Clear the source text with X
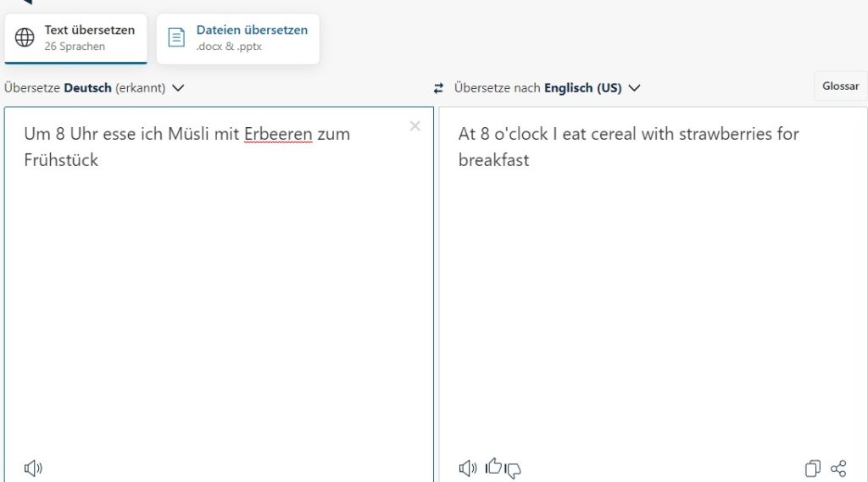 tap(415, 126)
